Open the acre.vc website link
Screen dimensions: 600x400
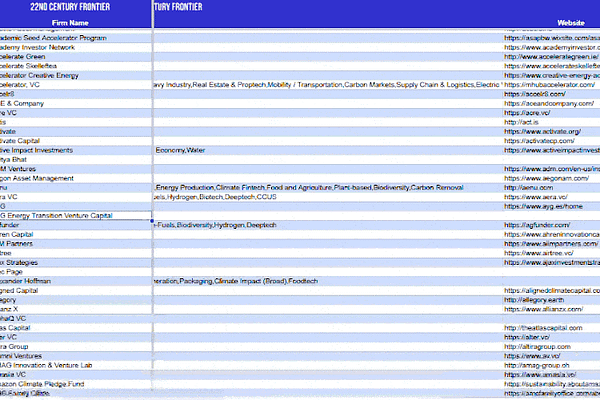click(x=527, y=113)
